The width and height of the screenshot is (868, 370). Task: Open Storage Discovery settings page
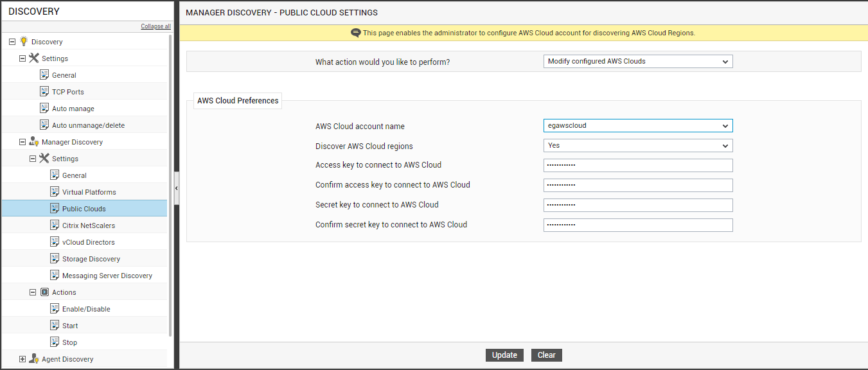91,259
